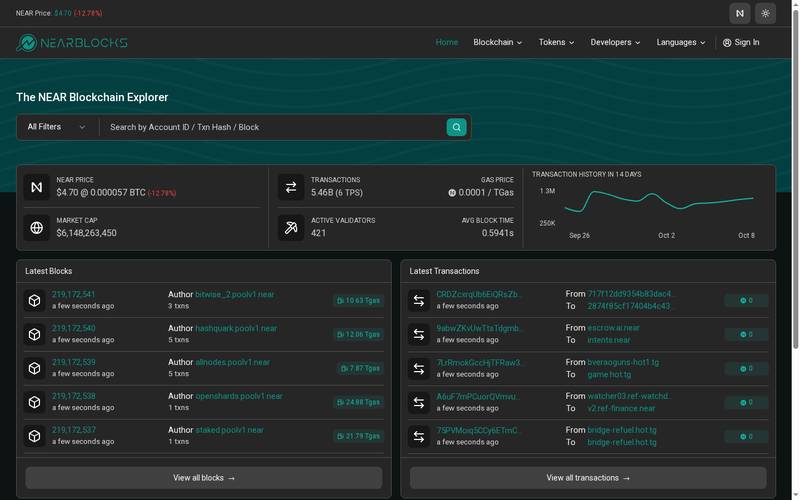This screenshot has width=800, height=500.
Task: Expand the Languages menu
Action: (681, 42)
